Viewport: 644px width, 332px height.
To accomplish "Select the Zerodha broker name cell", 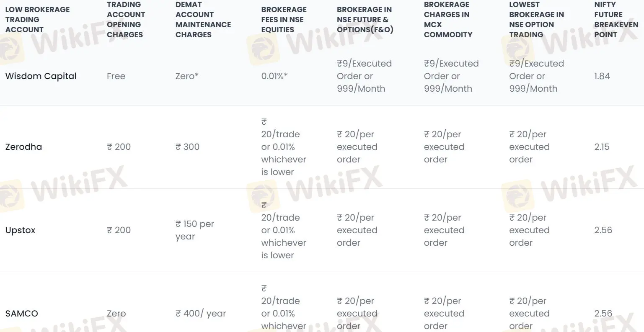I will point(23,147).
